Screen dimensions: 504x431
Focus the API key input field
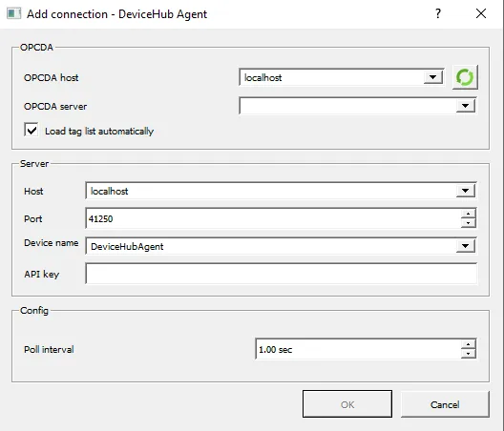[x=282, y=274]
